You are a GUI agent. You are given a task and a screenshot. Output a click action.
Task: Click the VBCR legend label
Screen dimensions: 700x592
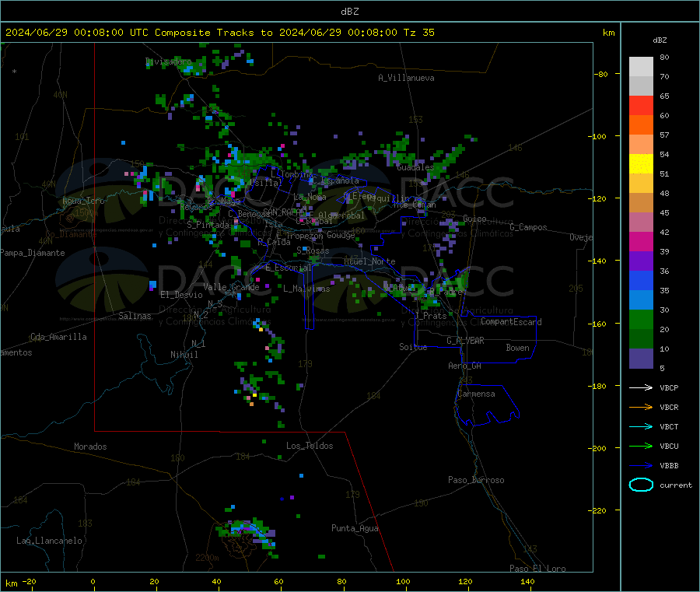(x=669, y=407)
